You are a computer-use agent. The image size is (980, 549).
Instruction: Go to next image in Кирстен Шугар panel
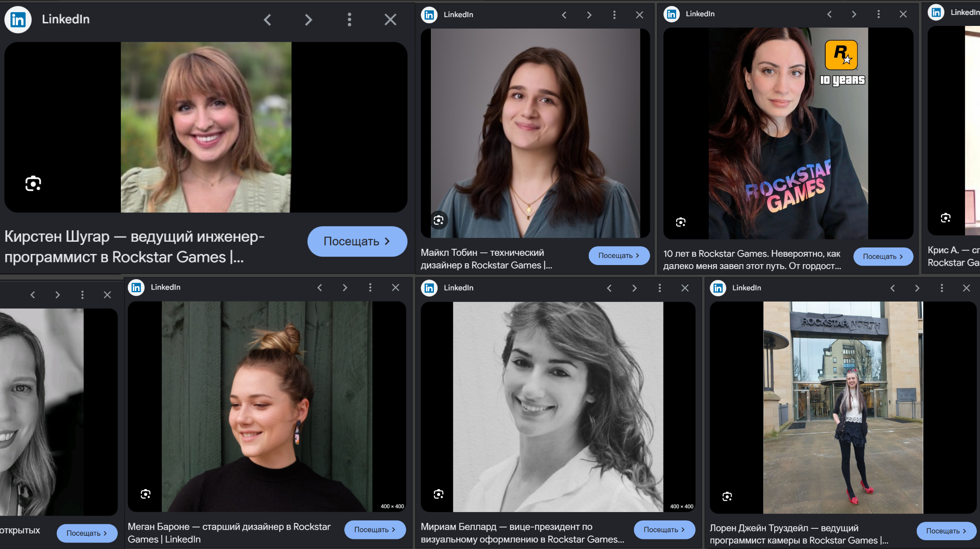[x=309, y=19]
